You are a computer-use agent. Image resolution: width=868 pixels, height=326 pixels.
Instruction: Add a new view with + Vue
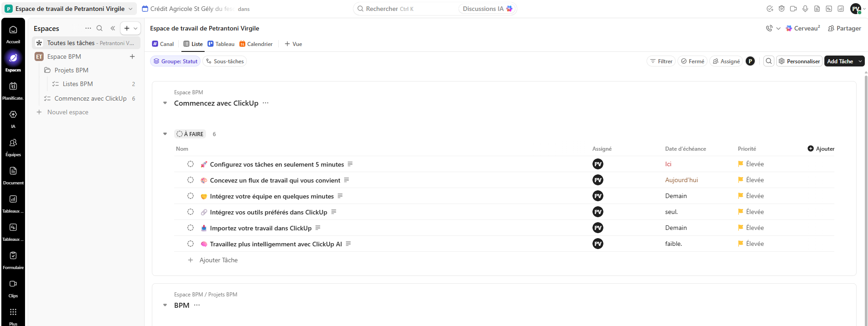pos(293,44)
